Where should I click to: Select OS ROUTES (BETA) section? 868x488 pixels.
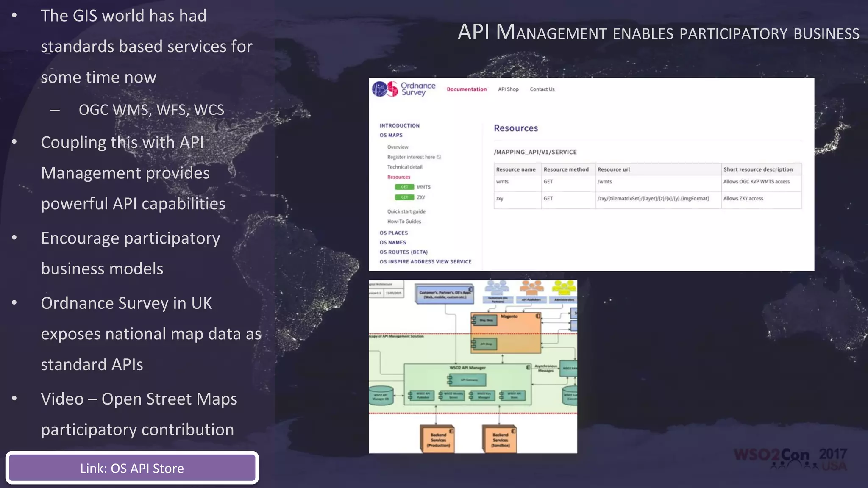pos(403,252)
